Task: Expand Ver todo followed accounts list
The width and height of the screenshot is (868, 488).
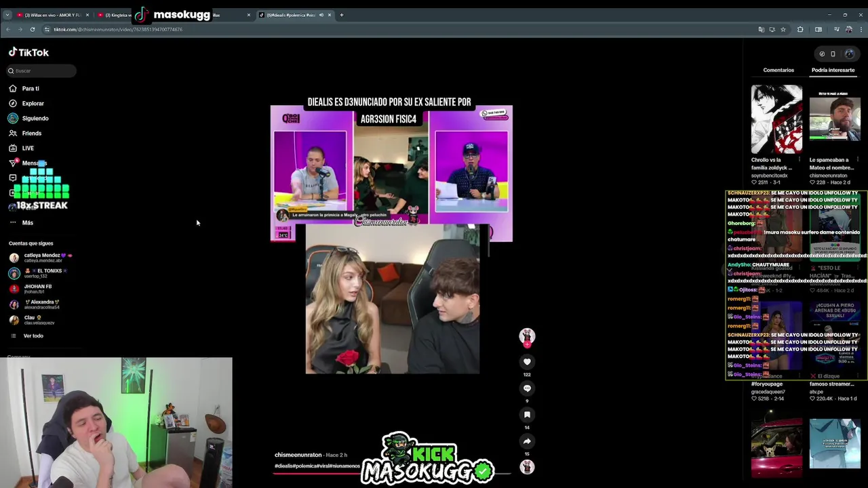Action: tap(26, 335)
